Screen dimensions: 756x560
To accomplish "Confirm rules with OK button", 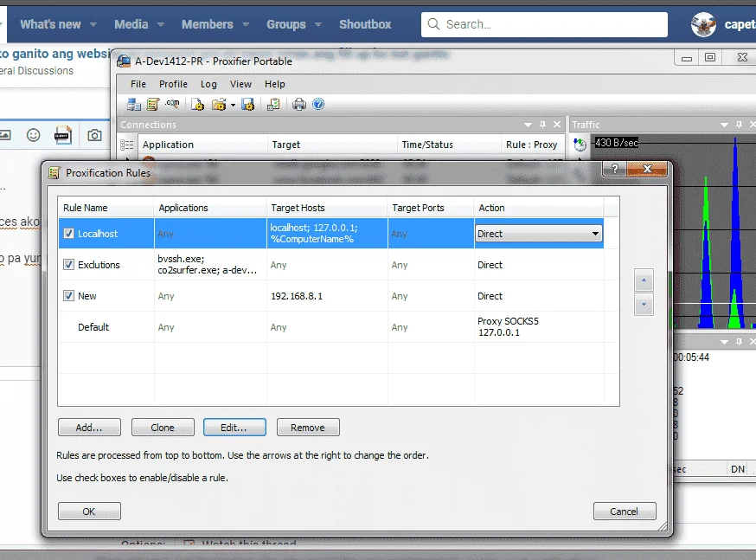I will (89, 512).
